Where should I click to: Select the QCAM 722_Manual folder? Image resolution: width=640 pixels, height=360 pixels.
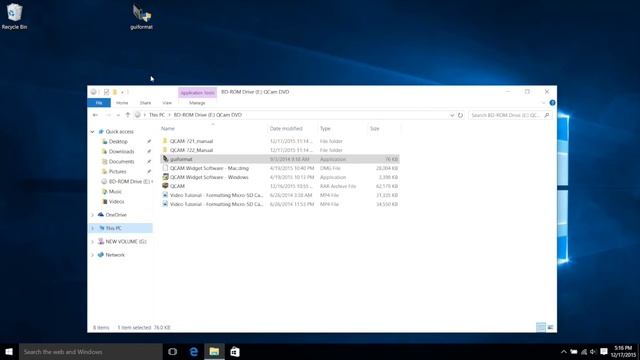(280, 150)
